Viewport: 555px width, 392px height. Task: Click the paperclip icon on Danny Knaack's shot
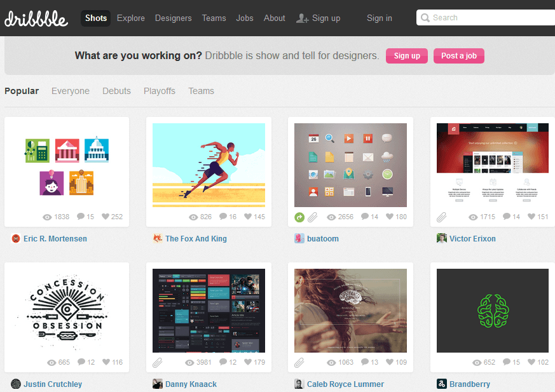tap(158, 363)
